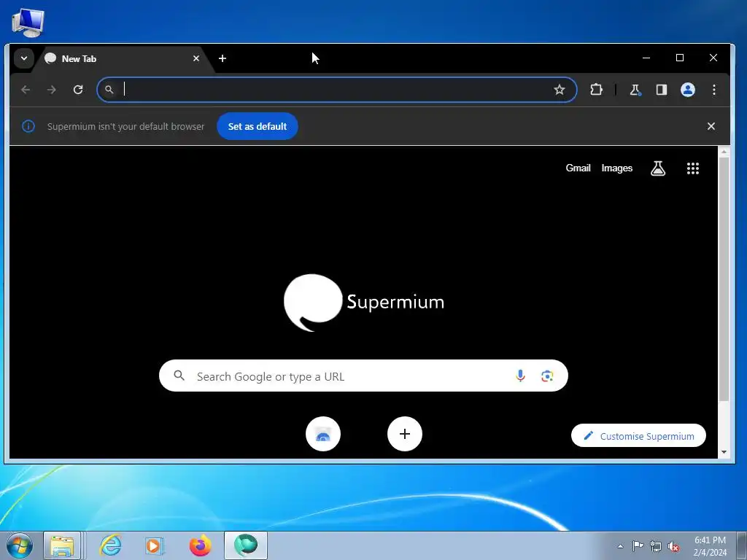Screen dimensions: 747x560
Task: Click Set as default button
Action: coord(258,126)
